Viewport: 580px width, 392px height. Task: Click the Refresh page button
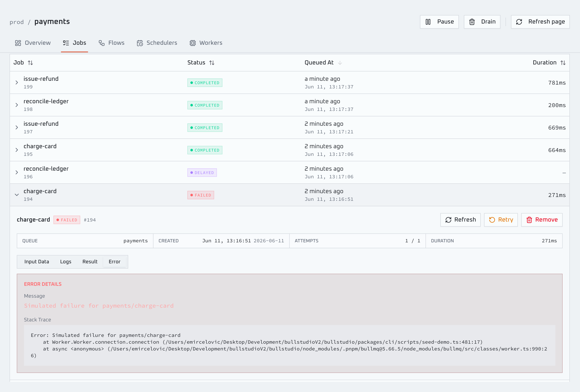pyautogui.click(x=540, y=22)
